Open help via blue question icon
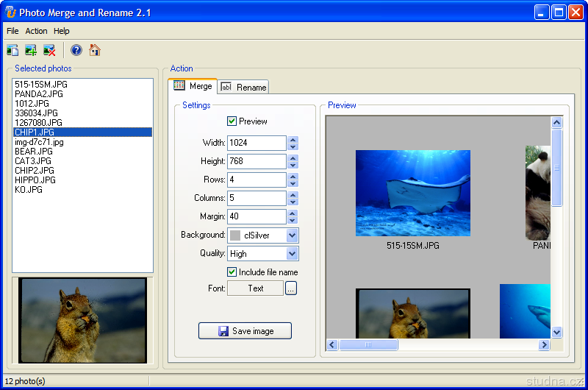This screenshot has height=390, width=588. click(x=76, y=50)
